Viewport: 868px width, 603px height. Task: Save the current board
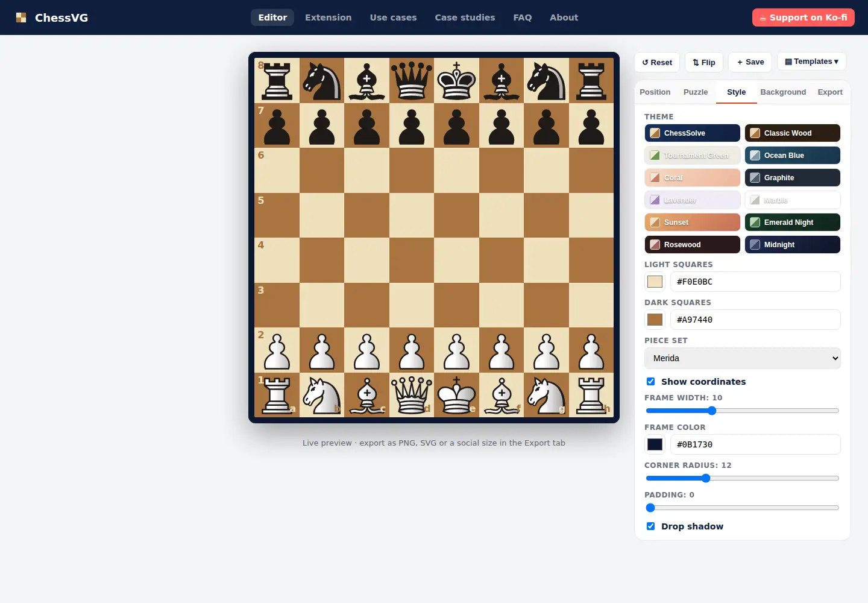coord(750,62)
